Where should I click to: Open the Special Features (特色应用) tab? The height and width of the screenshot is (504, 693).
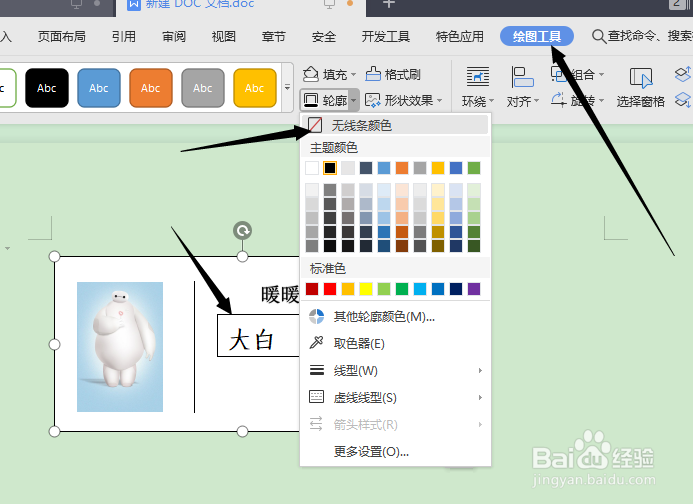460,36
